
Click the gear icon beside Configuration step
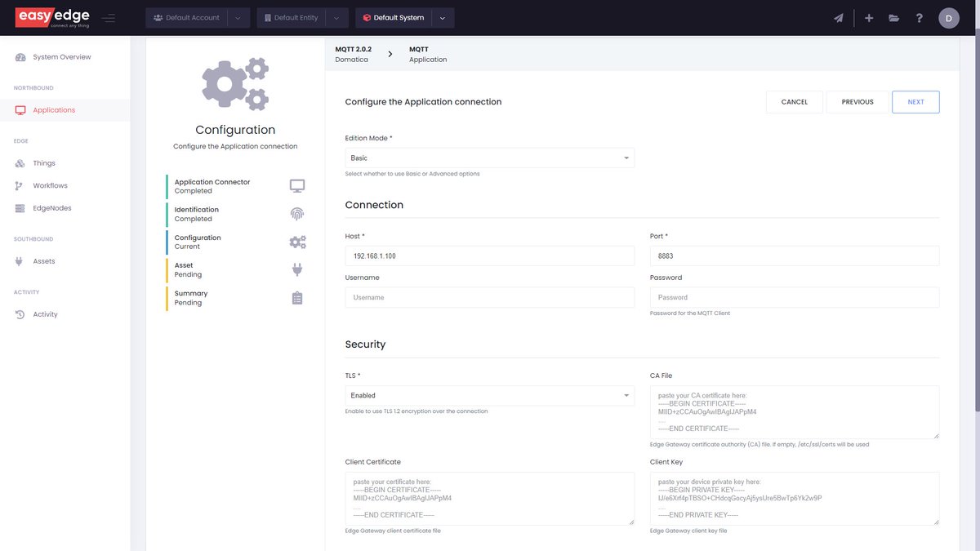pyautogui.click(x=296, y=242)
